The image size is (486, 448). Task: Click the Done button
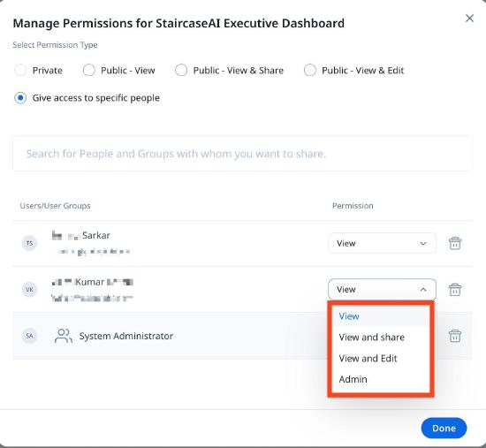tap(444, 429)
